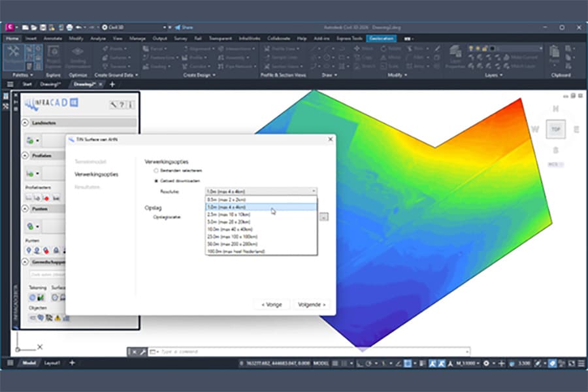The height and width of the screenshot is (392, 588).
Task: Click the Make Current layer icon
Action: tap(521, 57)
